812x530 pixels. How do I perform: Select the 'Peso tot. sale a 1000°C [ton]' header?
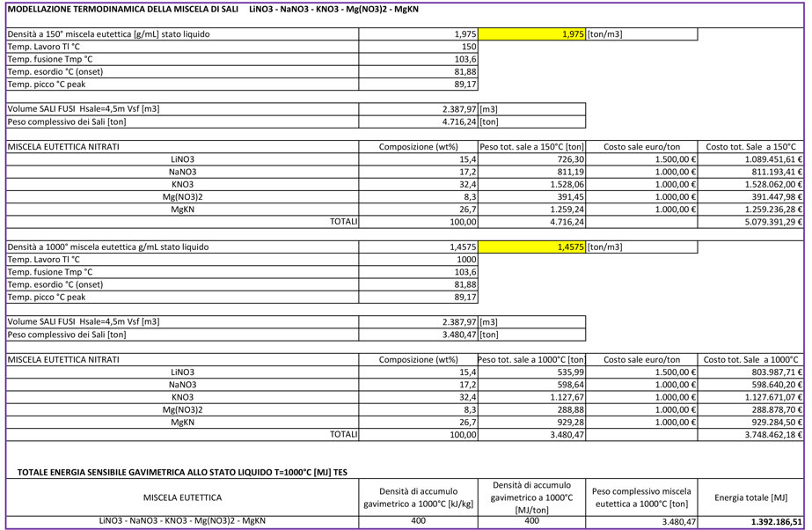(x=532, y=359)
